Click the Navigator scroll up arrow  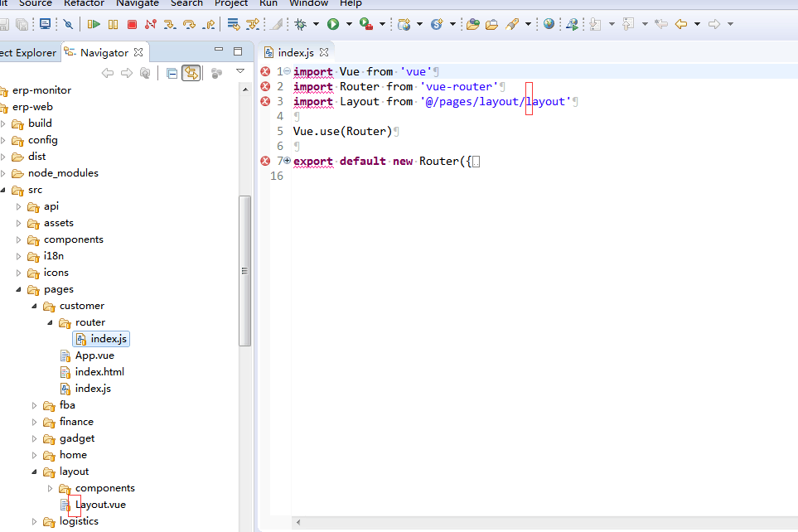pyautogui.click(x=245, y=89)
